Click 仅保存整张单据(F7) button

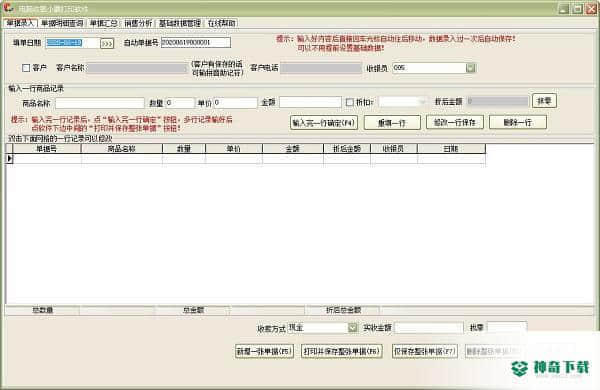pyautogui.click(x=424, y=351)
